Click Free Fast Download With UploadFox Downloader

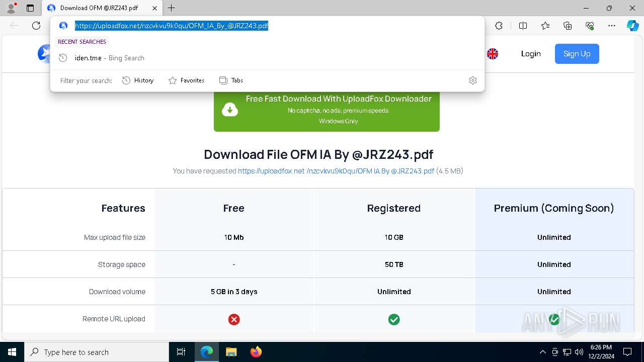[339, 99]
